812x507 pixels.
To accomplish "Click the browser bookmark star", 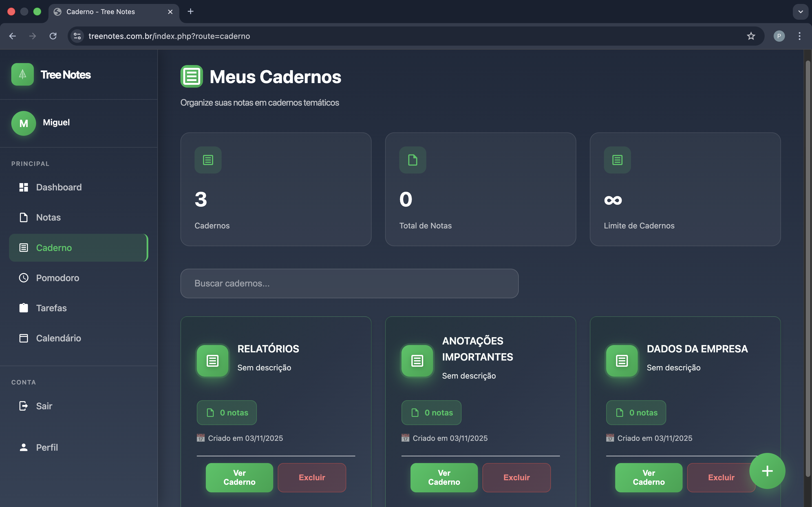I will (x=751, y=36).
